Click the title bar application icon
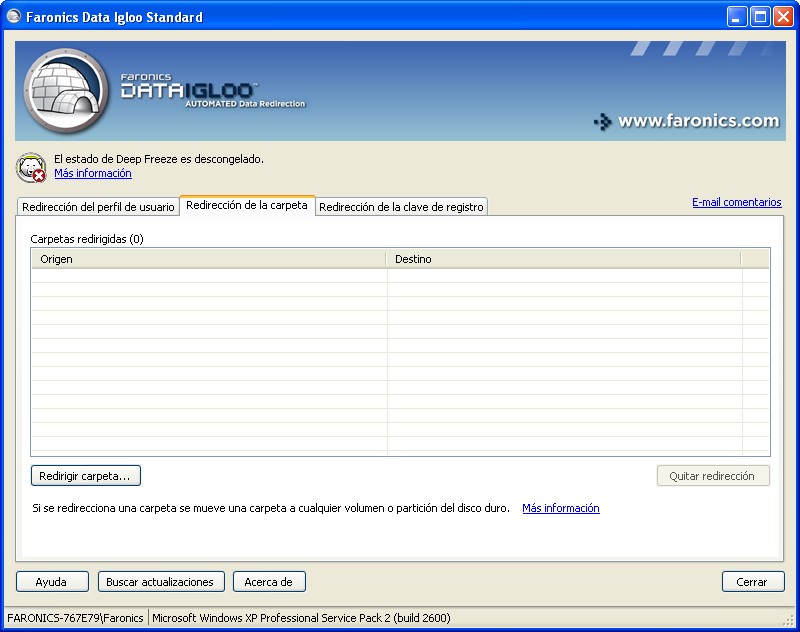 14,16
